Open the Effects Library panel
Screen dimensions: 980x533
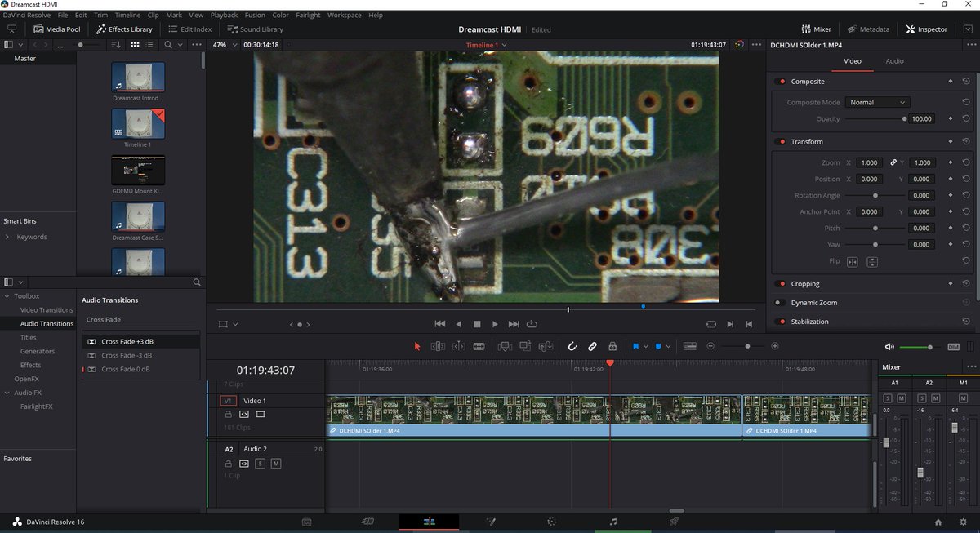(124, 29)
